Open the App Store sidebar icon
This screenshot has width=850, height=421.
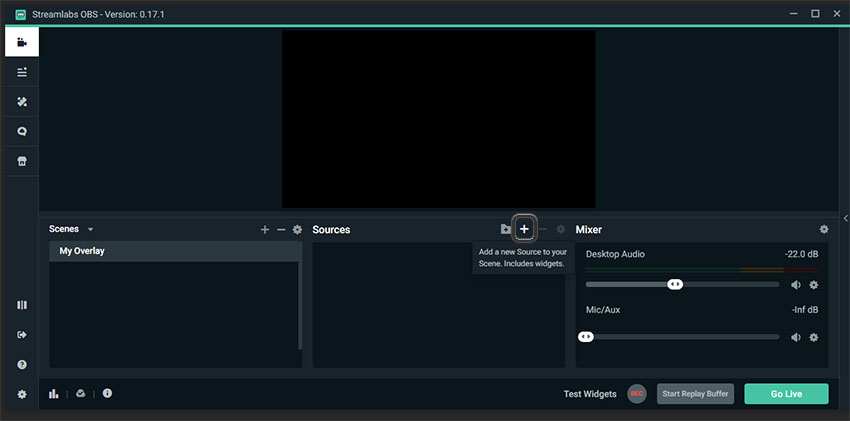(22, 161)
